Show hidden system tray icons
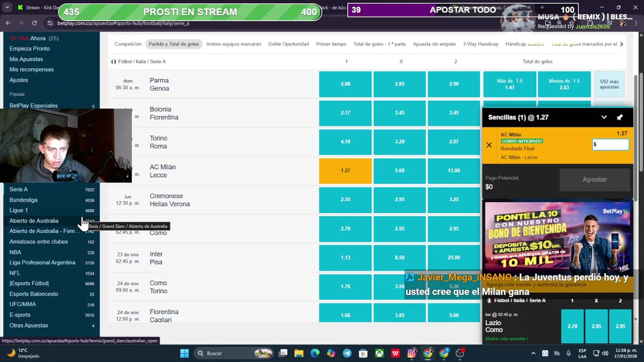The image size is (644, 362). [533, 353]
